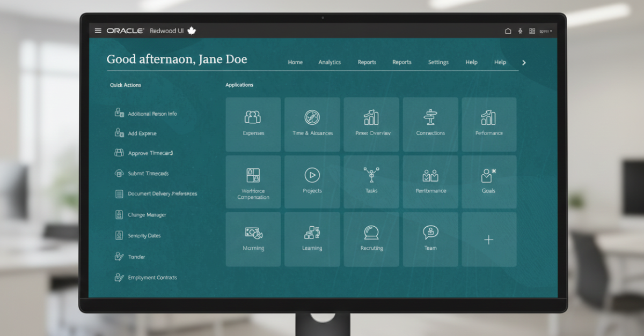Open the Expenses application tile
The image size is (644, 336).
253,124
